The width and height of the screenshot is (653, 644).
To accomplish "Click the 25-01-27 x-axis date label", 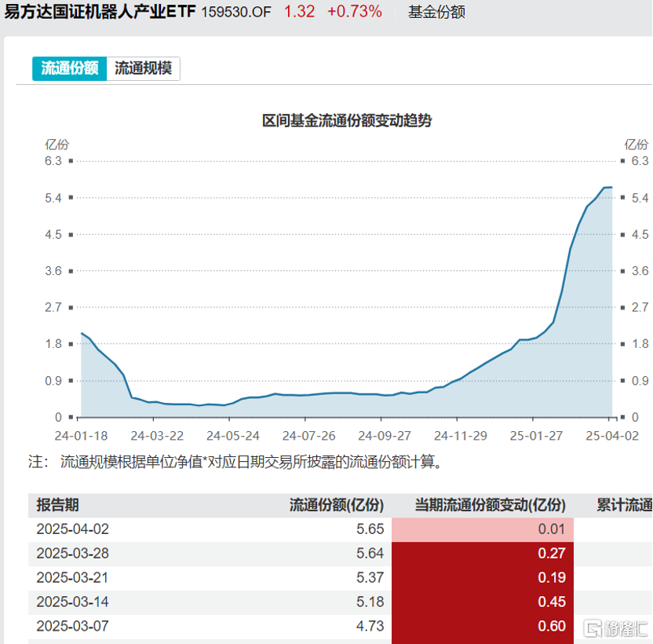I will pos(536,436).
